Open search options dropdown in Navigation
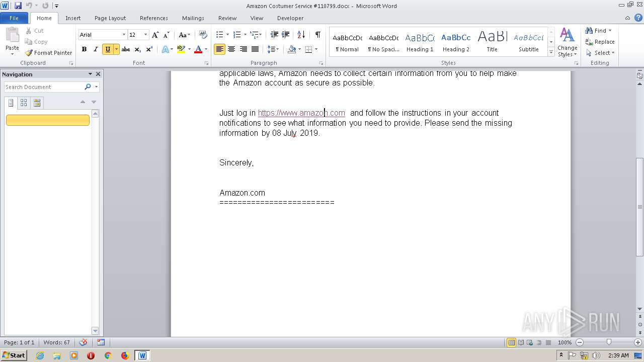 click(x=96, y=87)
